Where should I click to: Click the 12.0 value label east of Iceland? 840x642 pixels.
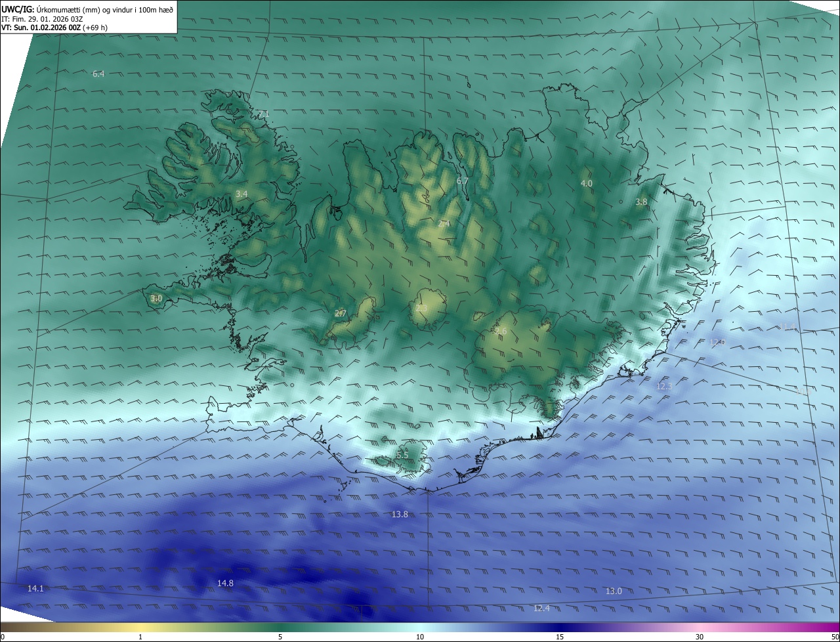[x=717, y=342]
